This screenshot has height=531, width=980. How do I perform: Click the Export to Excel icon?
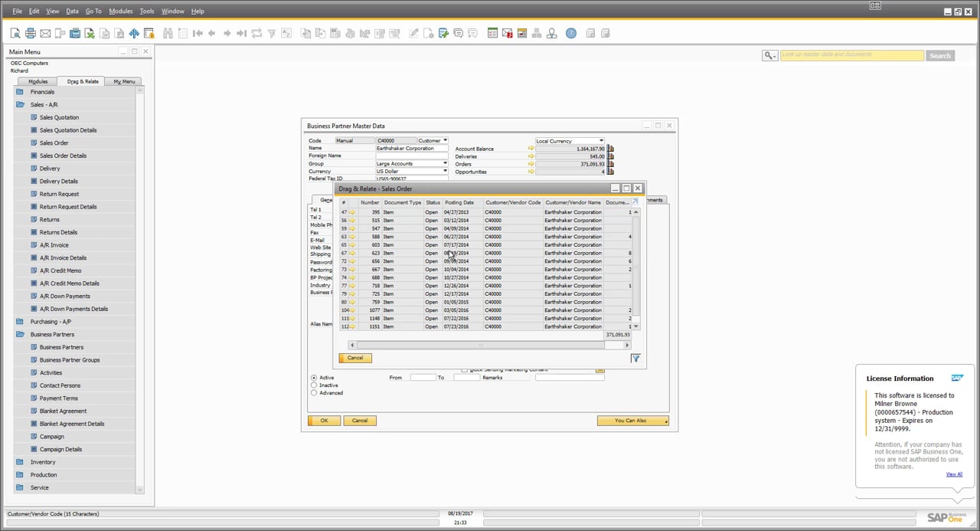(x=90, y=33)
